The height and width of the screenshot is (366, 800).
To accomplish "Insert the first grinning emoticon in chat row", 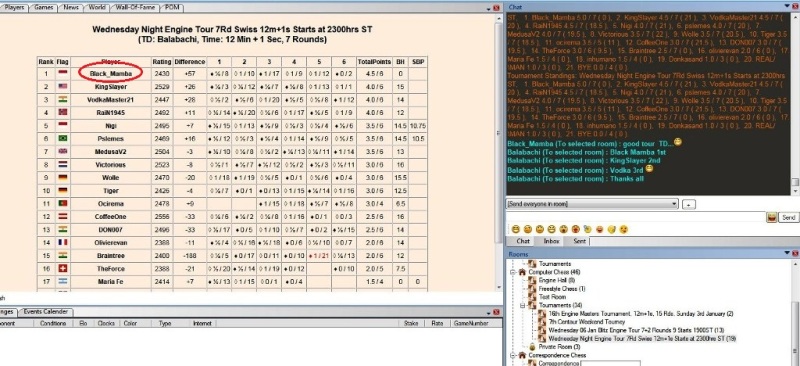I will [515, 230].
